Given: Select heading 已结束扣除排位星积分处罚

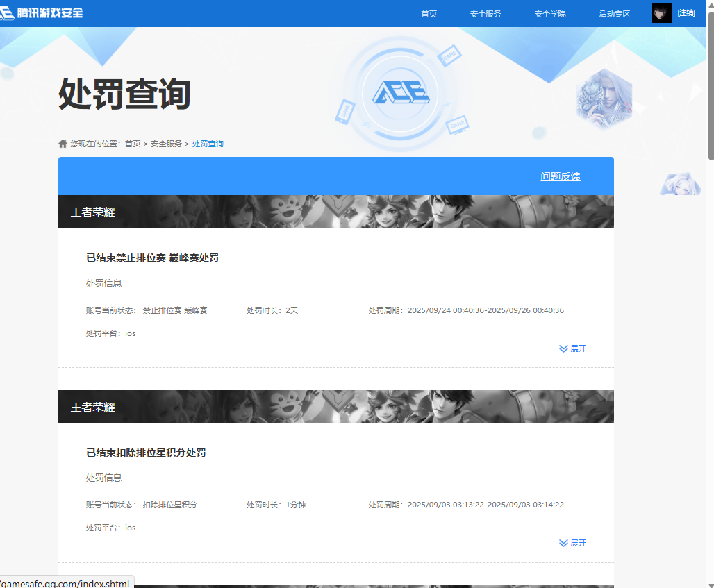Looking at the screenshot, I should [146, 453].
